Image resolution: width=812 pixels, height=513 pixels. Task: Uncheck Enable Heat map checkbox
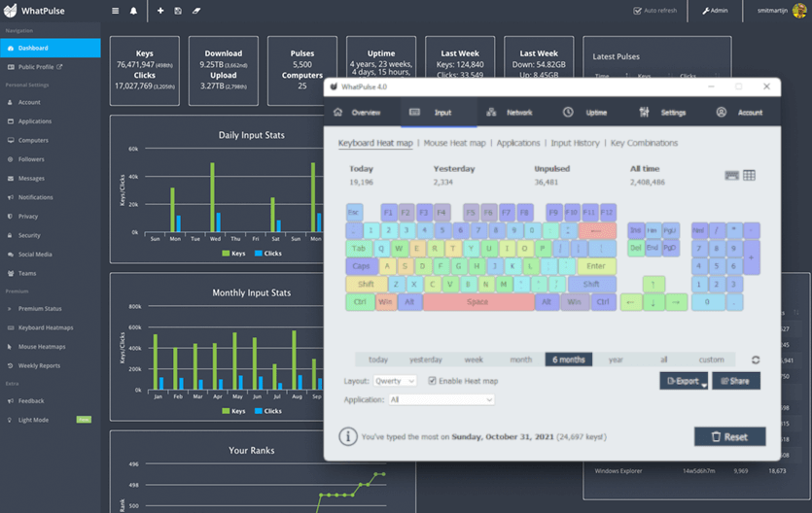point(432,381)
